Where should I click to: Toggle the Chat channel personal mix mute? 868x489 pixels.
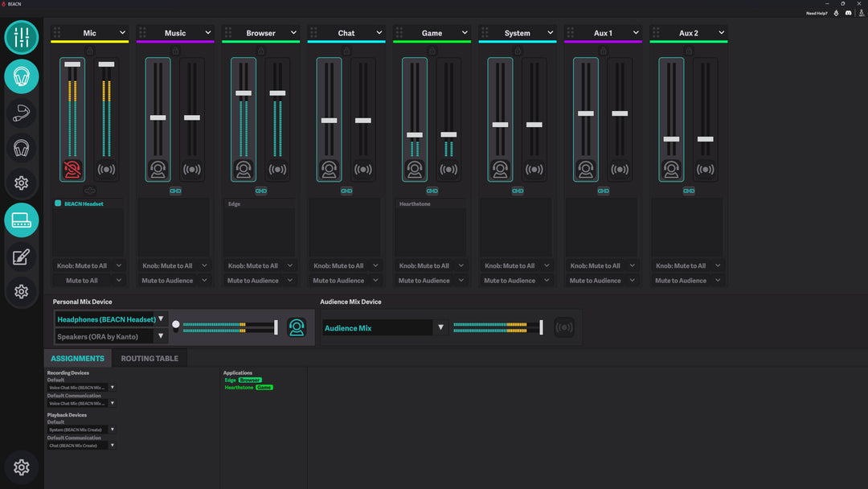pyautogui.click(x=329, y=169)
